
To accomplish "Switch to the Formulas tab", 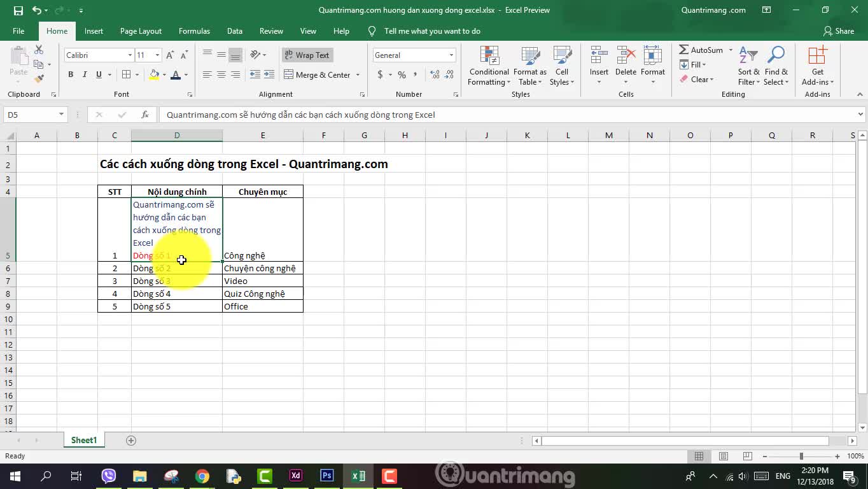I will pyautogui.click(x=194, y=31).
